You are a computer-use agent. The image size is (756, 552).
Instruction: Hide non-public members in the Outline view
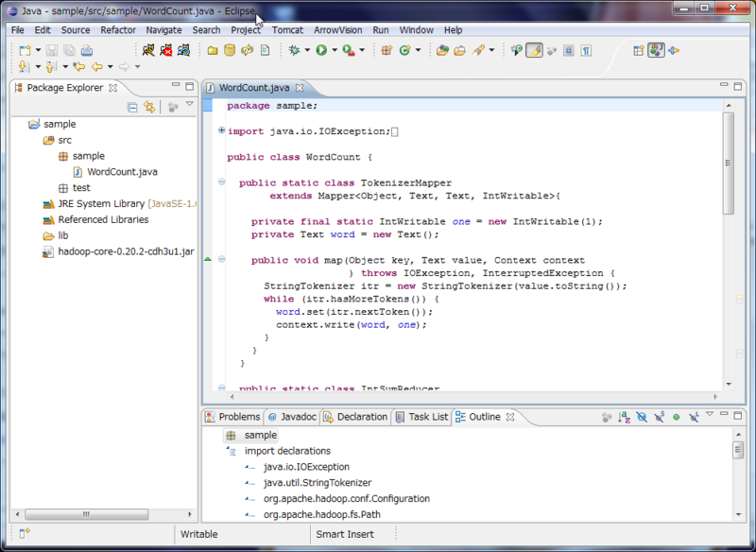coord(676,417)
